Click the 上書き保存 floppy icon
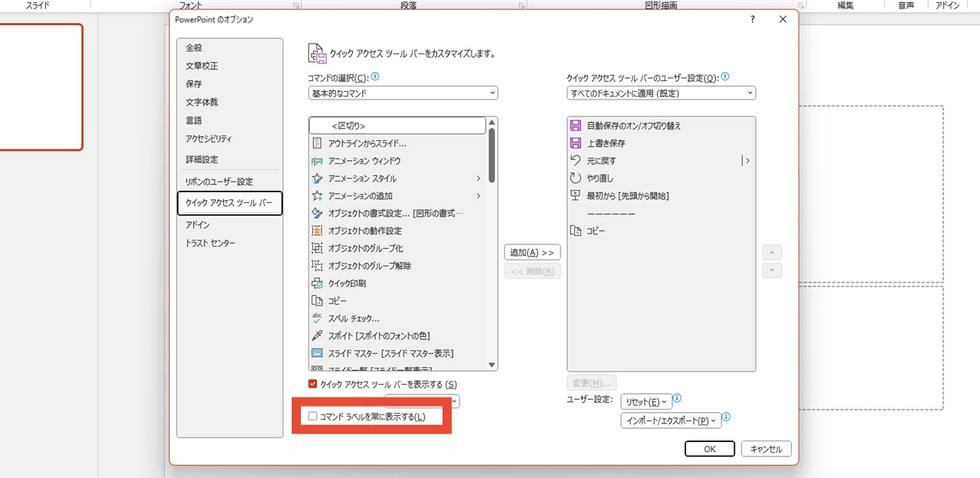The image size is (980, 478). (x=576, y=143)
